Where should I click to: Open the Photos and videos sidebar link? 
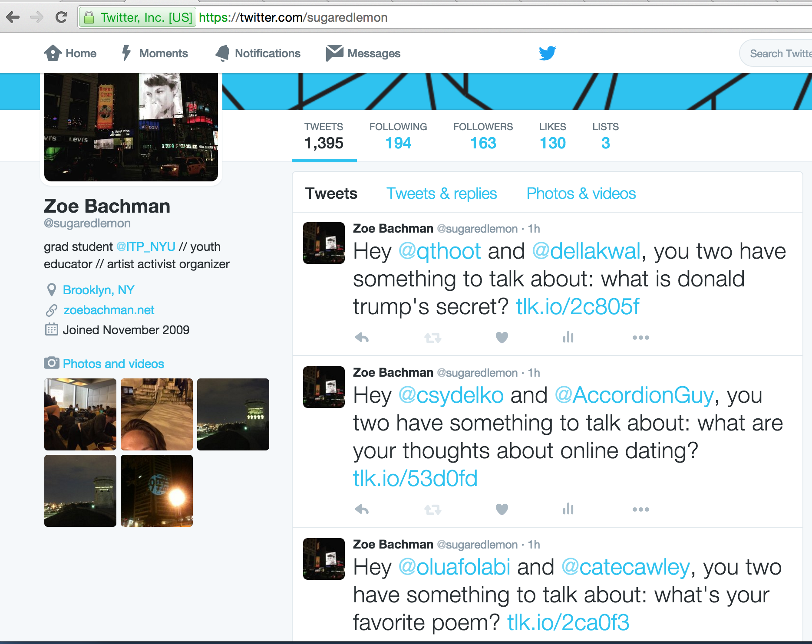click(113, 364)
